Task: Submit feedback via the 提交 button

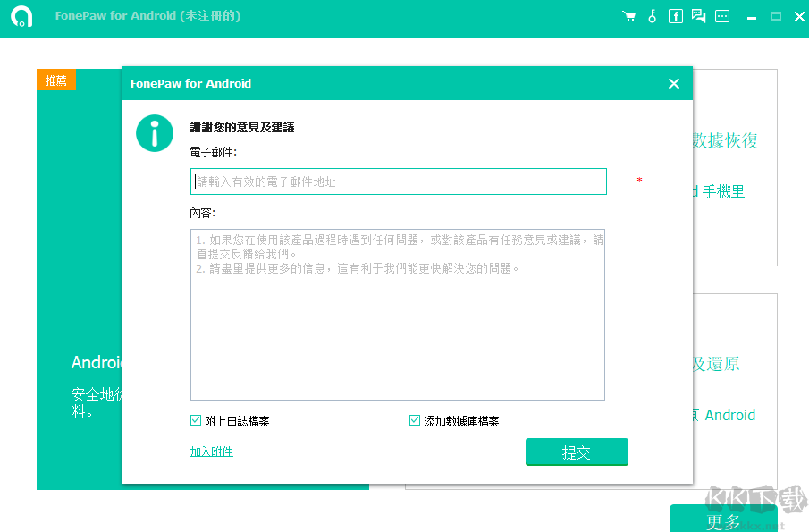Action: click(x=577, y=452)
